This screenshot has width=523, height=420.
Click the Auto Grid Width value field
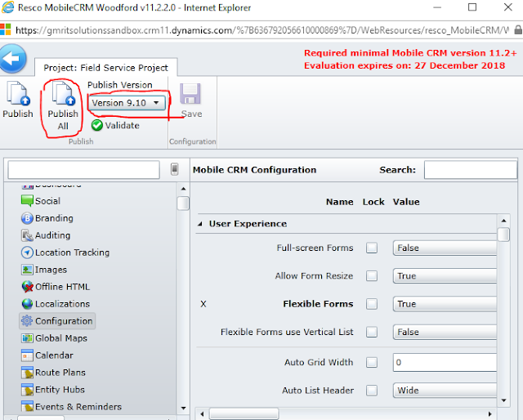click(x=445, y=362)
